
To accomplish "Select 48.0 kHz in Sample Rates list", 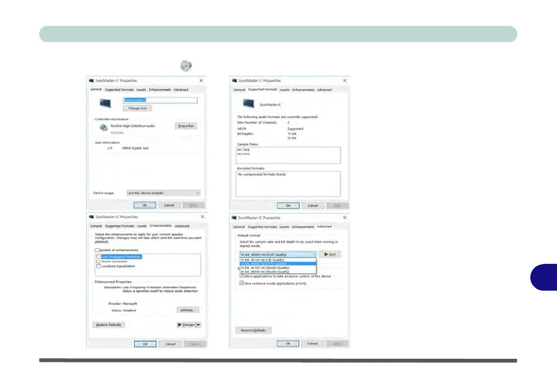I will (243, 154).
